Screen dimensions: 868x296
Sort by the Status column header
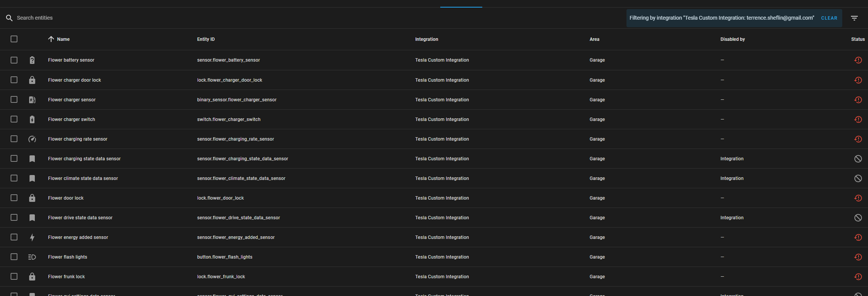pyautogui.click(x=858, y=39)
